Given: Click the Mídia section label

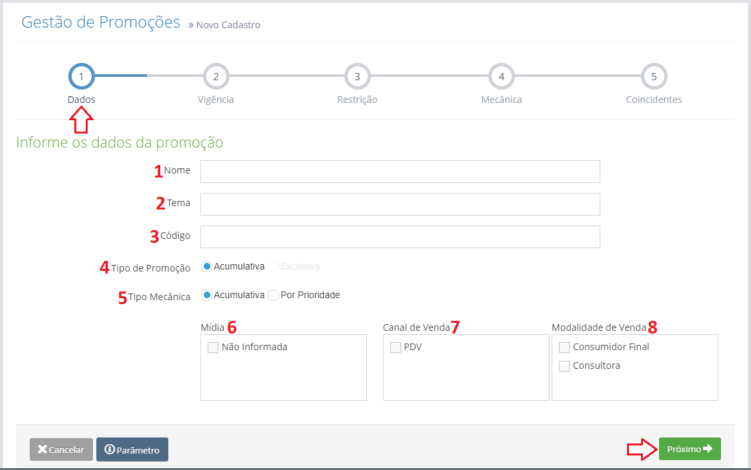Looking at the screenshot, I should click(x=212, y=328).
